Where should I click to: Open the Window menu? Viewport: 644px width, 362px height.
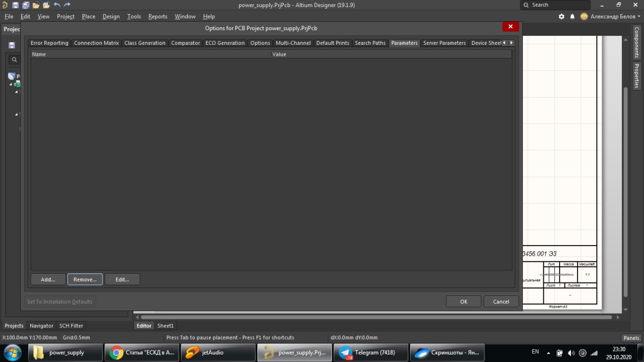click(185, 17)
